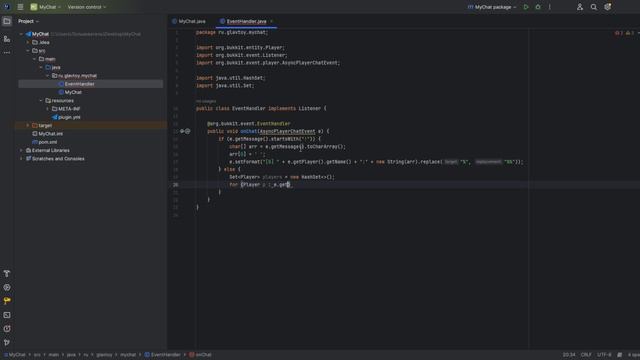Image resolution: width=640 pixels, height=360 pixels.
Task: Debug the MyChat package configuration
Action: [x=538, y=7]
